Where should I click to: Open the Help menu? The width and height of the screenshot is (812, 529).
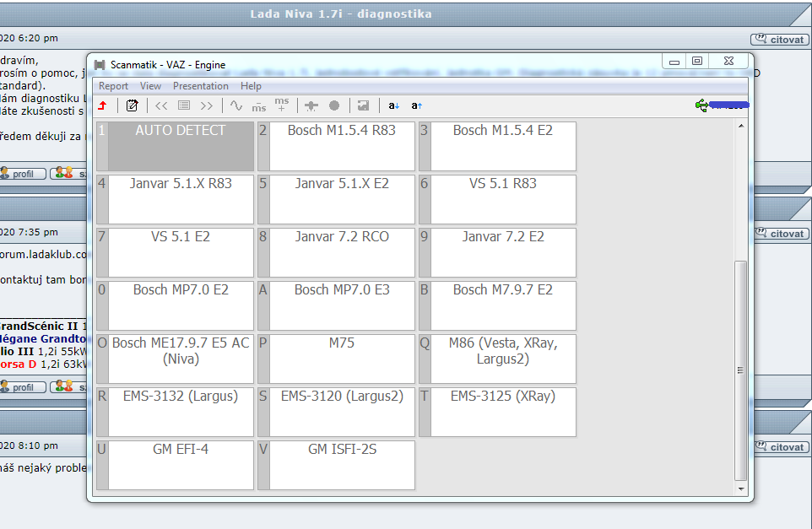pos(251,86)
